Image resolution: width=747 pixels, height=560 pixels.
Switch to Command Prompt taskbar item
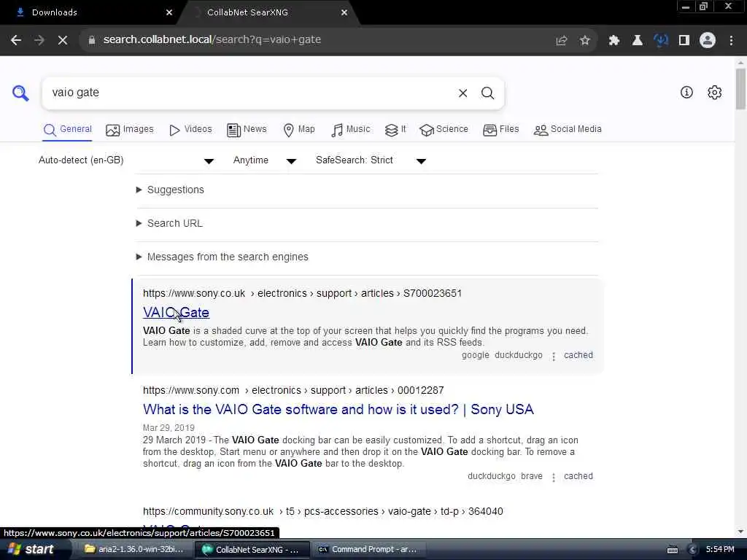(x=368, y=550)
